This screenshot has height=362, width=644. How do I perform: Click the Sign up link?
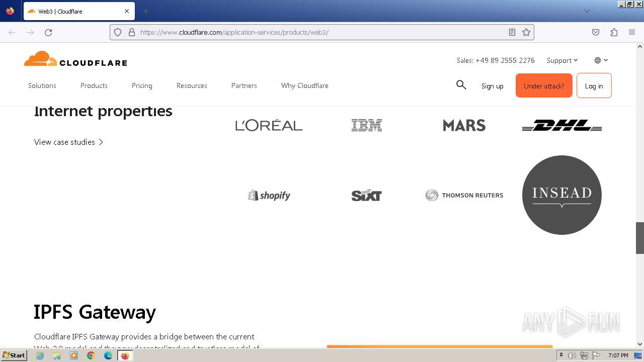(x=492, y=86)
